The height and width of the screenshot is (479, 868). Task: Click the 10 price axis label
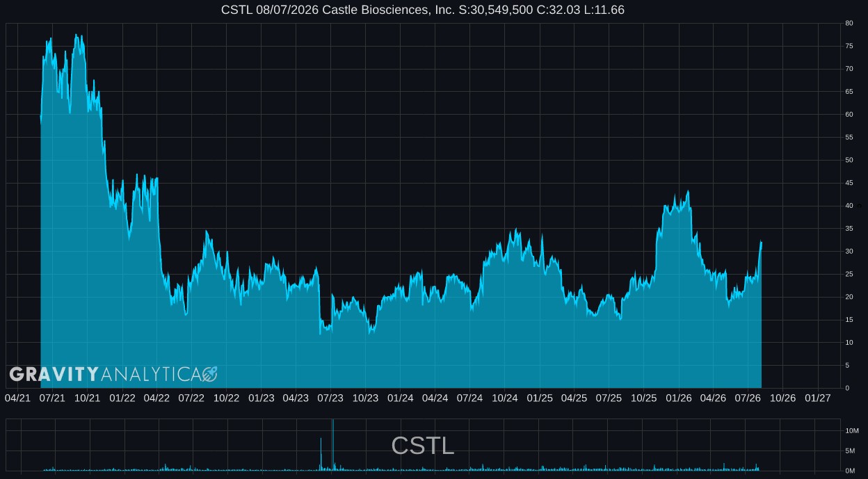849,343
